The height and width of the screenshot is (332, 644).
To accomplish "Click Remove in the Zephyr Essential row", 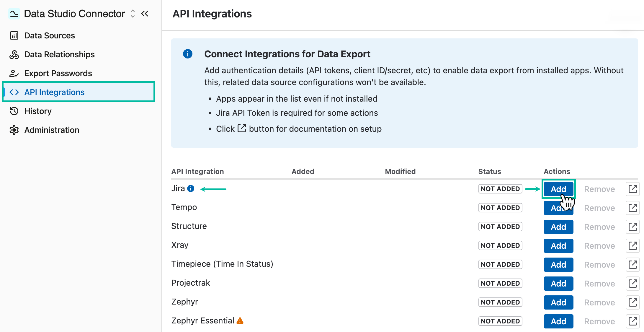I will coord(599,321).
